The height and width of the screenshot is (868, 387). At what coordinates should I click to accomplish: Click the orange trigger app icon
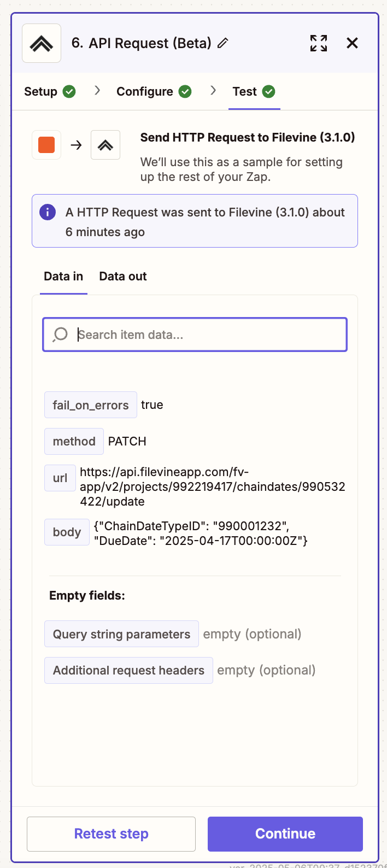(46, 145)
